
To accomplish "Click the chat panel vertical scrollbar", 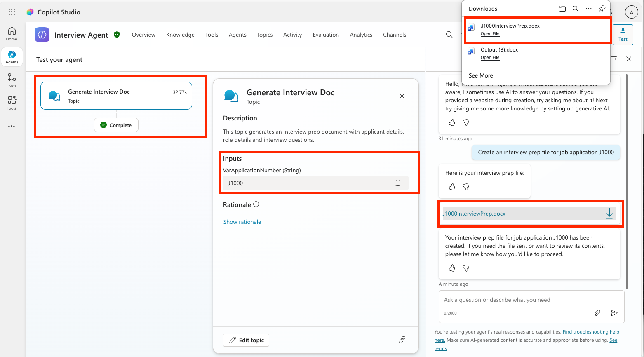I will click(x=627, y=181).
